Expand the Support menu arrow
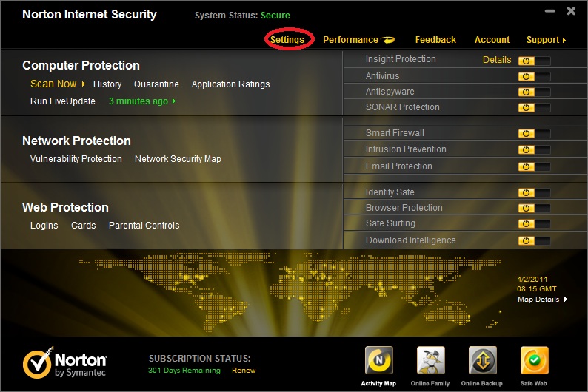The image size is (588, 392). 564,40
